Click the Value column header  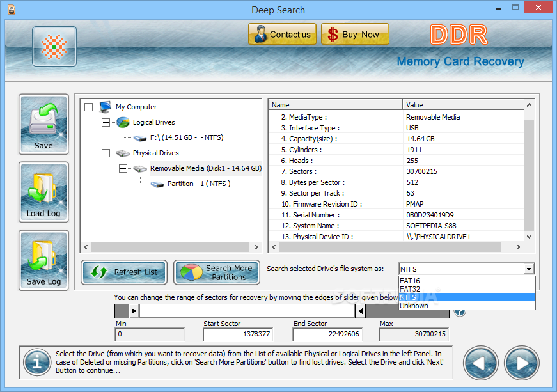(463, 105)
